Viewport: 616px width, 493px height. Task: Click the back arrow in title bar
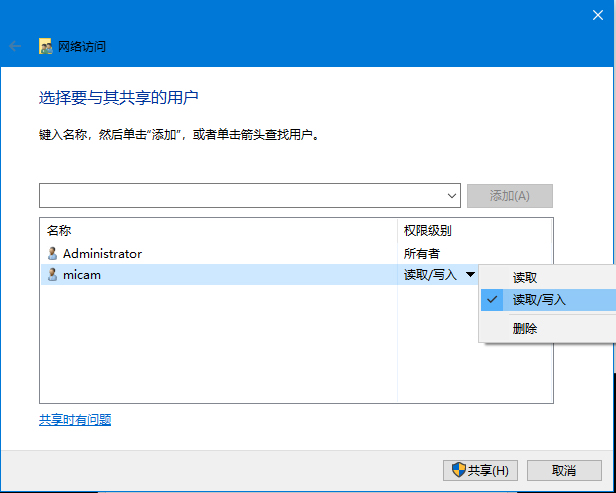point(15,46)
